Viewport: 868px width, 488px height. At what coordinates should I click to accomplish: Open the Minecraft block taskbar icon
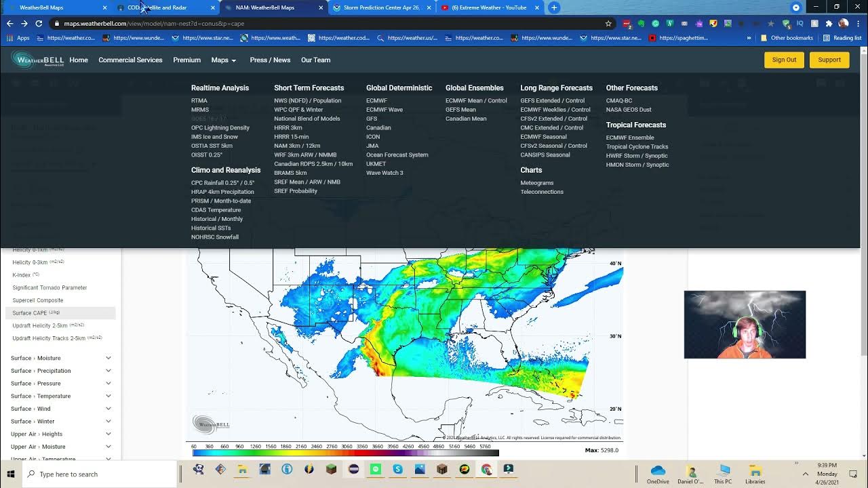pyautogui.click(x=331, y=469)
